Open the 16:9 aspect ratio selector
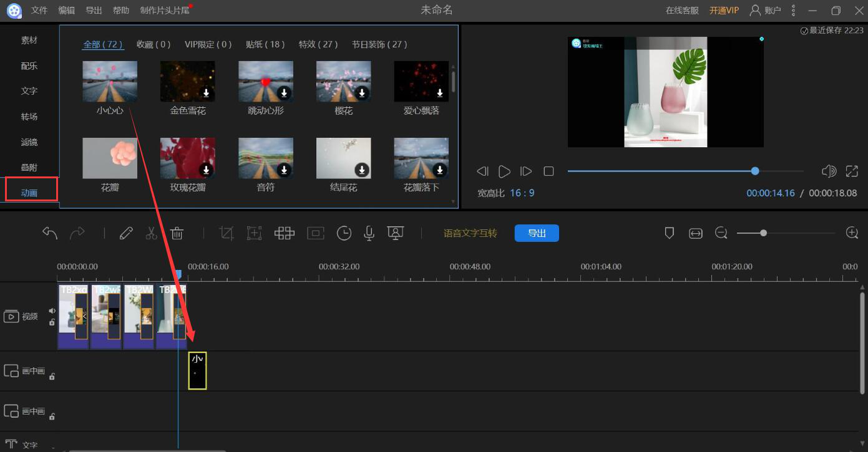The image size is (868, 452). [x=522, y=193]
